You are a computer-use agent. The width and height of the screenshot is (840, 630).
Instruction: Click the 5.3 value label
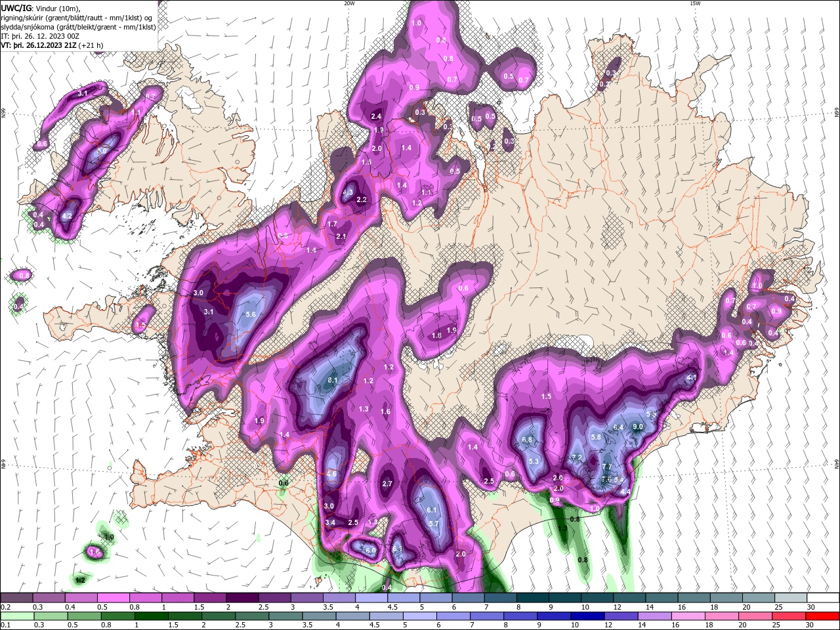(534, 462)
